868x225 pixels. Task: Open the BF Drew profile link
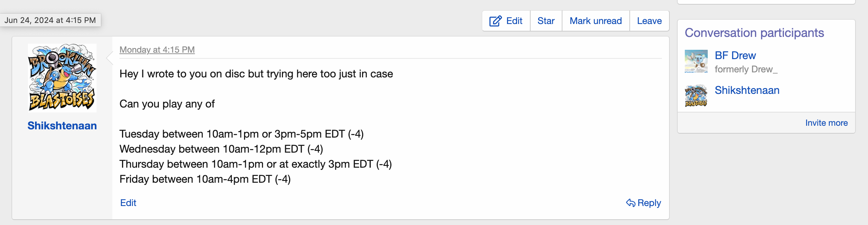(735, 56)
